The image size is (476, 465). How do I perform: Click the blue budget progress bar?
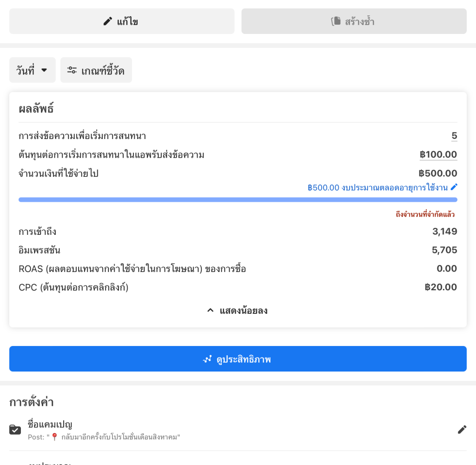pyautogui.click(x=238, y=200)
